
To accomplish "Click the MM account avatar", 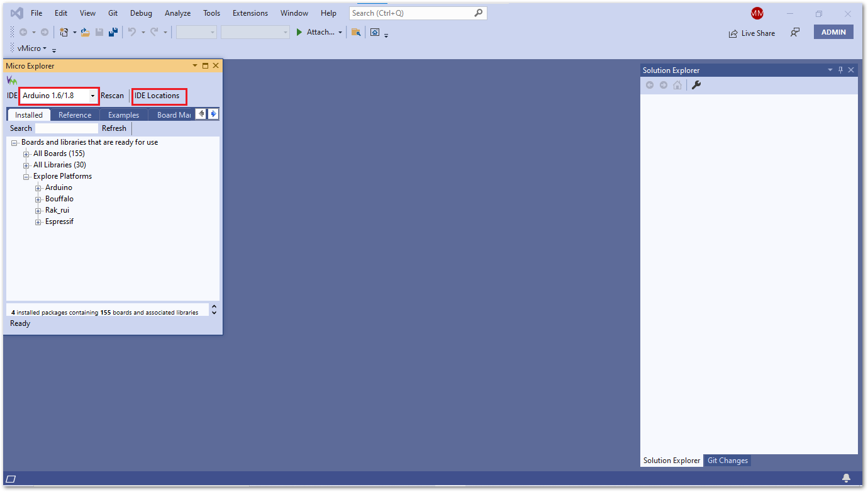I will pyautogui.click(x=757, y=13).
